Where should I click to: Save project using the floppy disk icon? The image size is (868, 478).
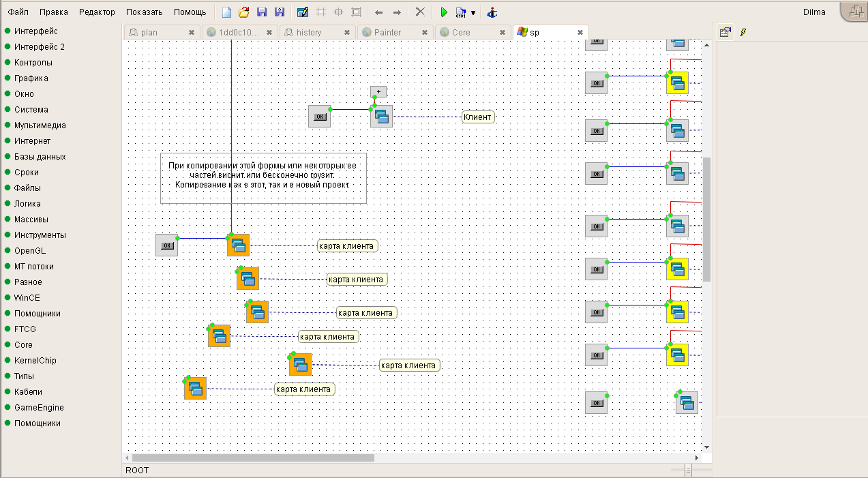tap(261, 12)
